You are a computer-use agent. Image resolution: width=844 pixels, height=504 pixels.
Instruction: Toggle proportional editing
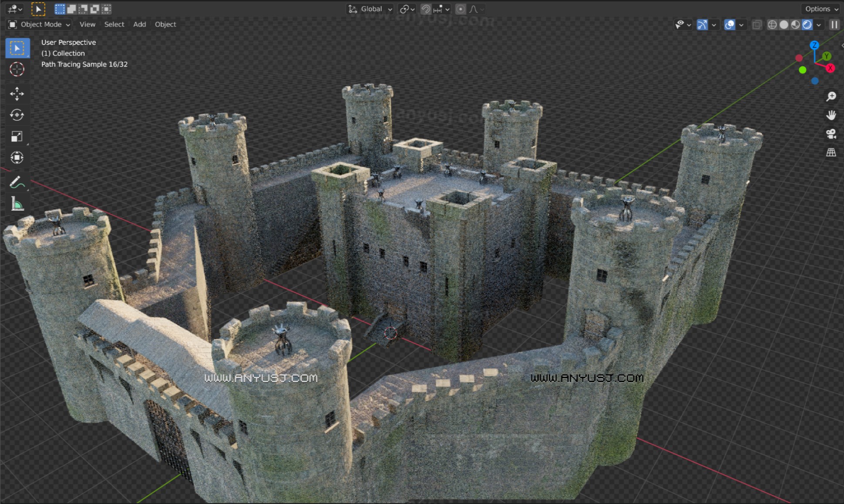[461, 9]
